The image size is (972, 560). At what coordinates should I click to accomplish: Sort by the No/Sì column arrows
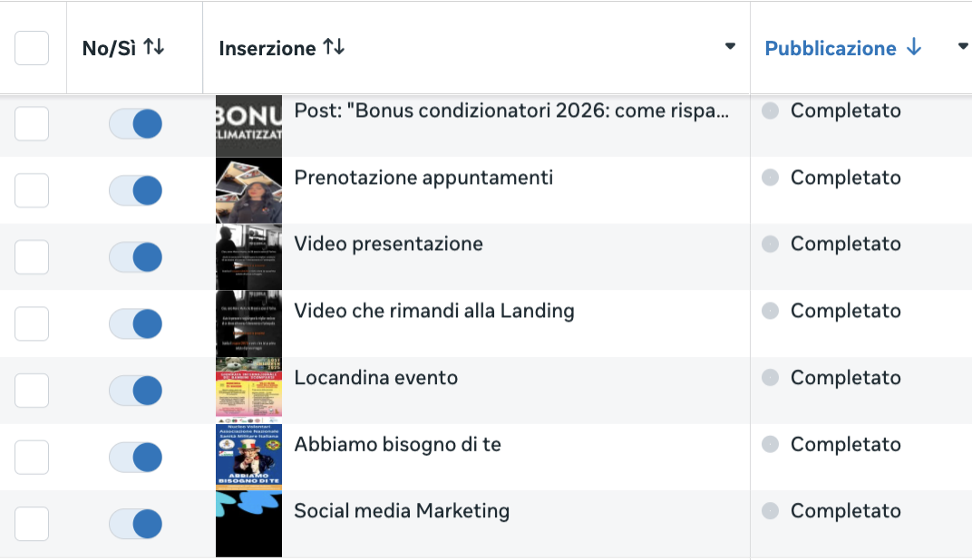click(x=154, y=46)
